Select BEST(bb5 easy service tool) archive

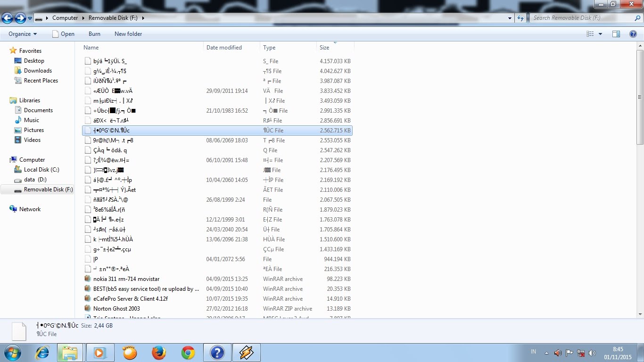(x=217, y=289)
